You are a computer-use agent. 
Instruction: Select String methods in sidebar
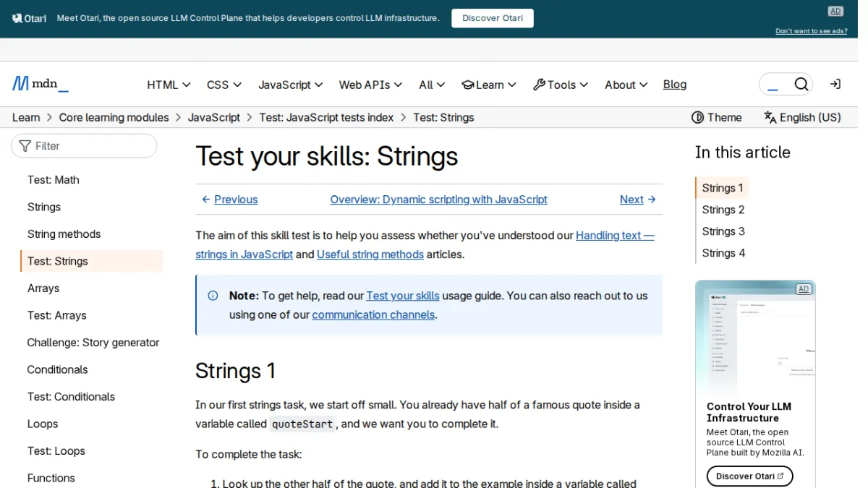64,234
